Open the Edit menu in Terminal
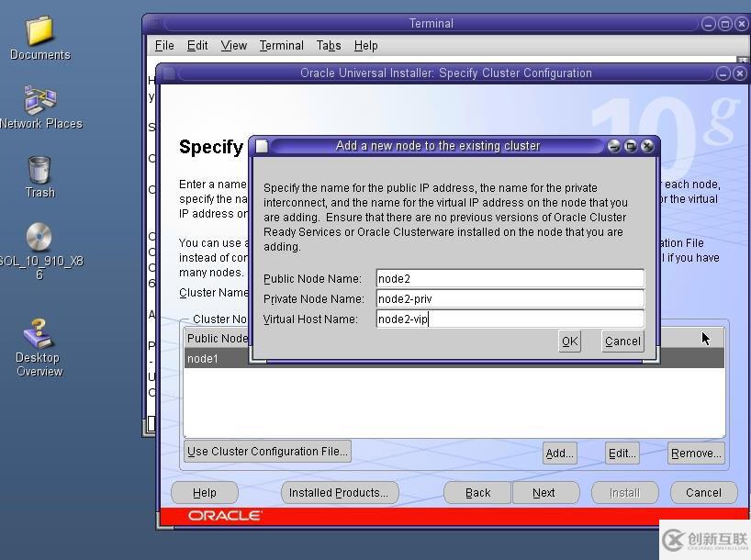The image size is (751, 560). tap(197, 46)
